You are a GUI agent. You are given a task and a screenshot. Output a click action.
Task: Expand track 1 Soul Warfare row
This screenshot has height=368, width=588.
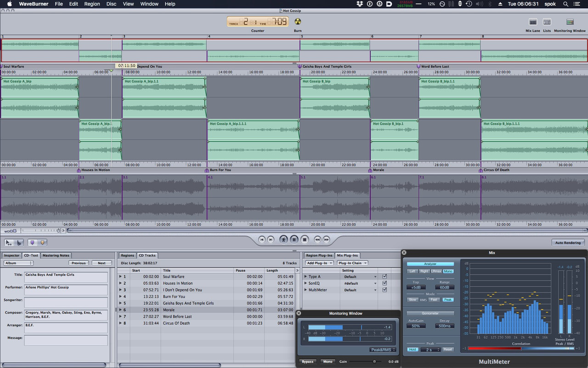(x=121, y=276)
